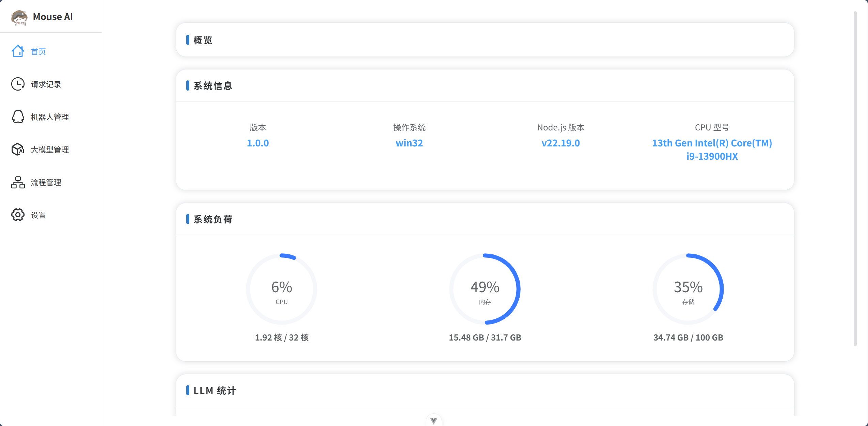The width and height of the screenshot is (868, 426).
Task: Click the v22.19.0 Node.js version value
Action: click(561, 143)
